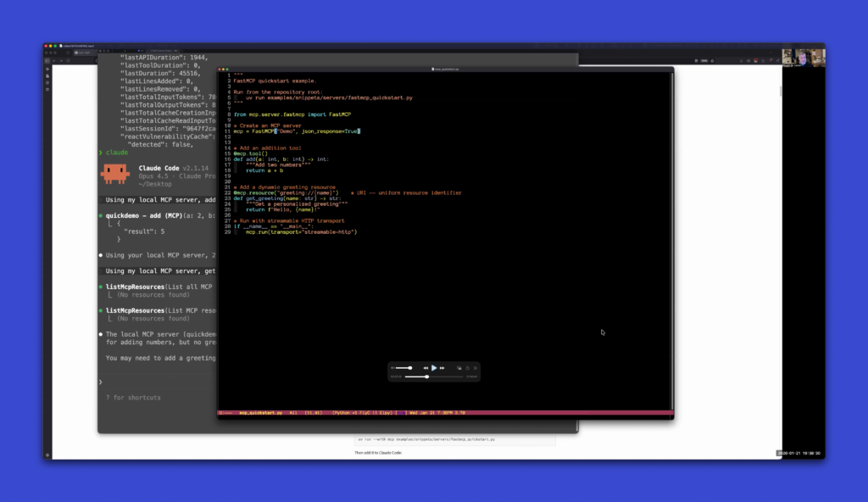Click the share icon in player controls
868x502 pixels.
click(x=467, y=368)
